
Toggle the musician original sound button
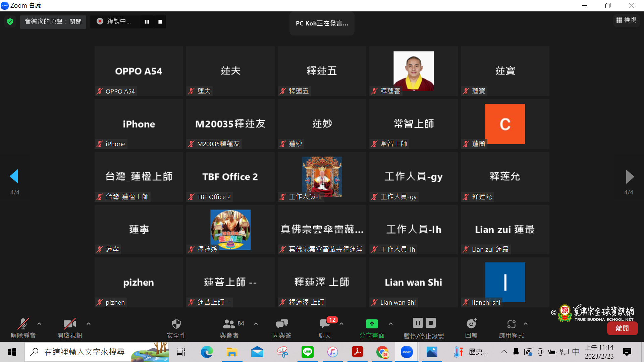(x=53, y=22)
